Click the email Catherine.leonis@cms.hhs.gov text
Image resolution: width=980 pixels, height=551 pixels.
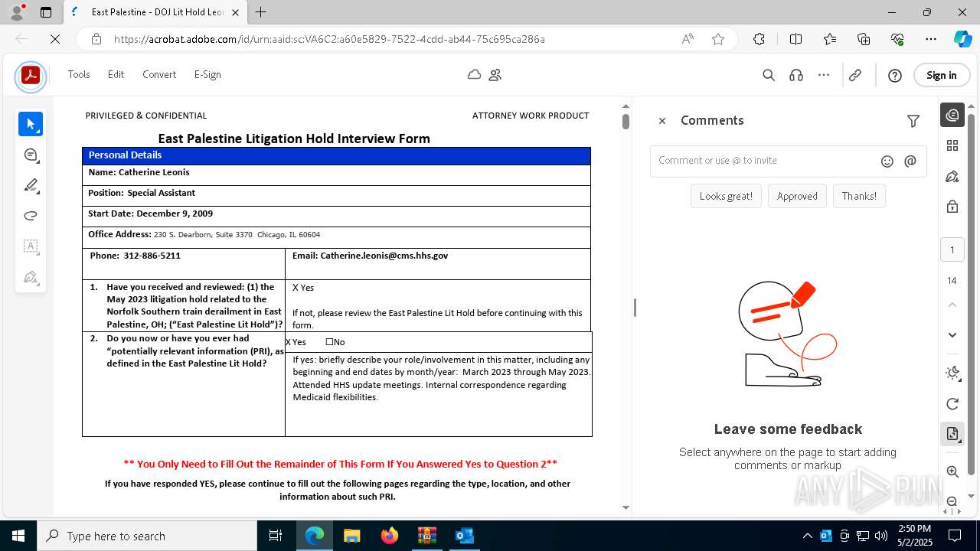tap(384, 256)
